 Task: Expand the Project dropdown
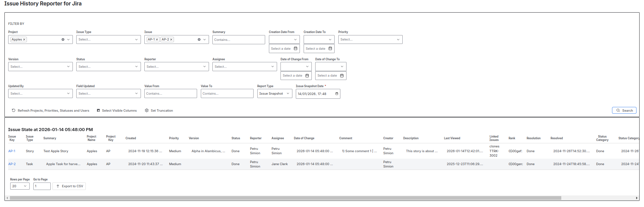pyautogui.click(x=68, y=39)
